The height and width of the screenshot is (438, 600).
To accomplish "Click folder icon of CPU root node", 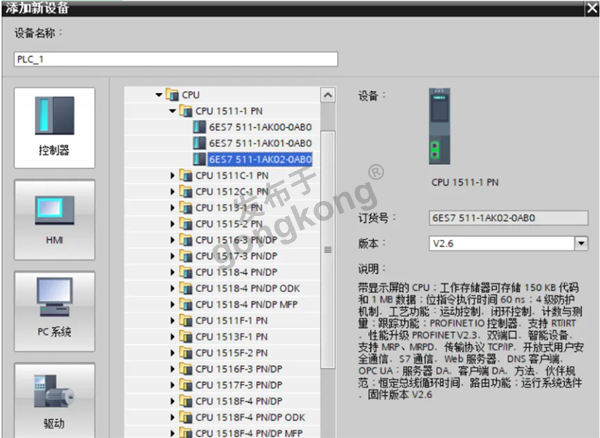I will pos(172,94).
